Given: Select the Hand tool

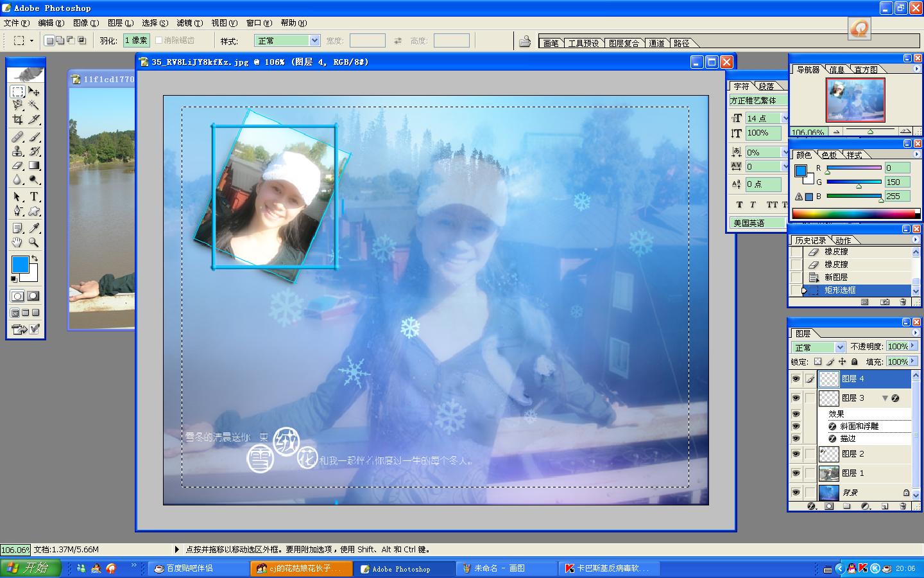Looking at the screenshot, I should pyautogui.click(x=18, y=242).
